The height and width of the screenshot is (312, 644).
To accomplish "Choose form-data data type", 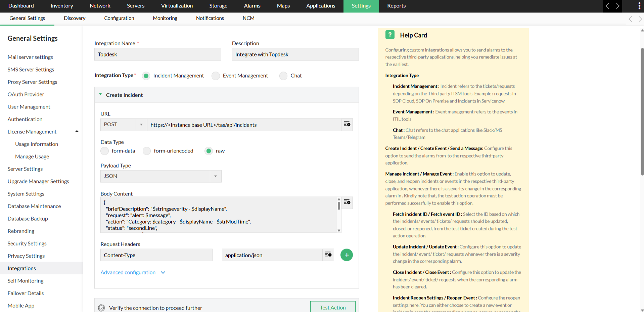I will click(x=104, y=151).
